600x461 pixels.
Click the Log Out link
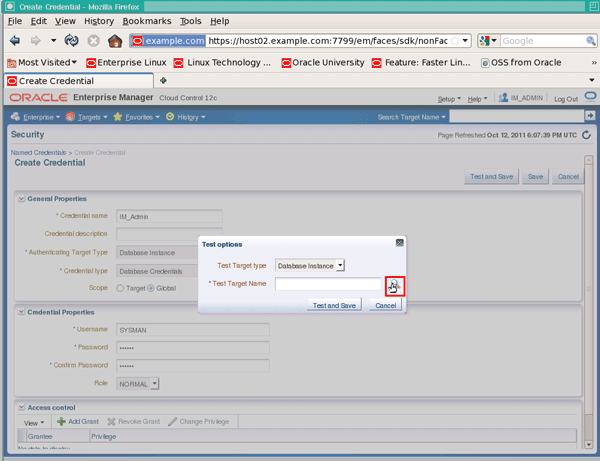tap(566, 99)
